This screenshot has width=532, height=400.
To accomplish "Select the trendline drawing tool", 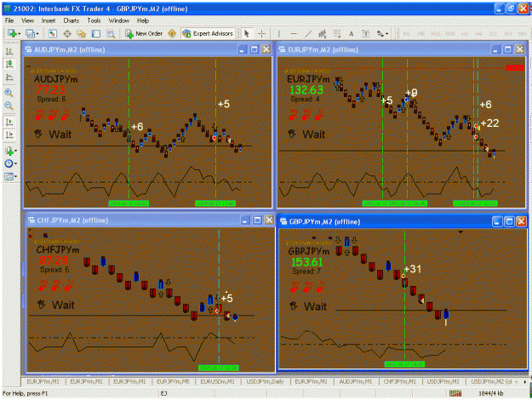I will (308, 33).
